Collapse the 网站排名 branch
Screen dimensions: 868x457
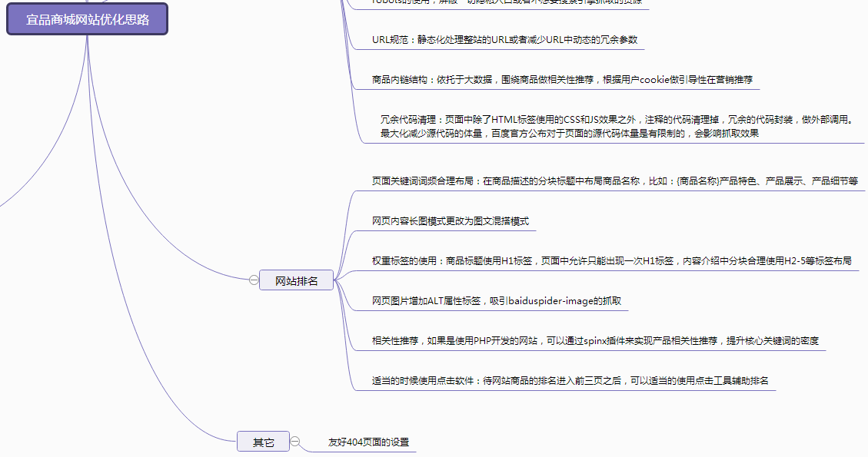(x=254, y=280)
